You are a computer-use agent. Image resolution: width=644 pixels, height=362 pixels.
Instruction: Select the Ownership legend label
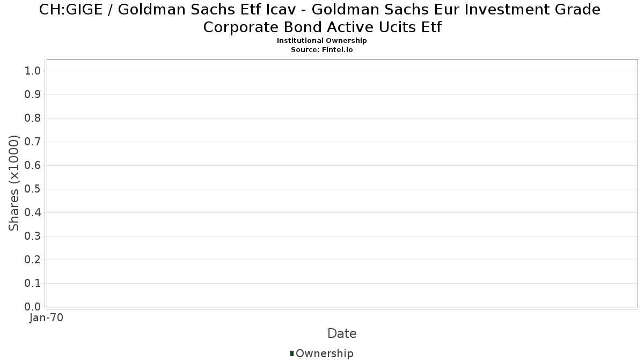325,353
